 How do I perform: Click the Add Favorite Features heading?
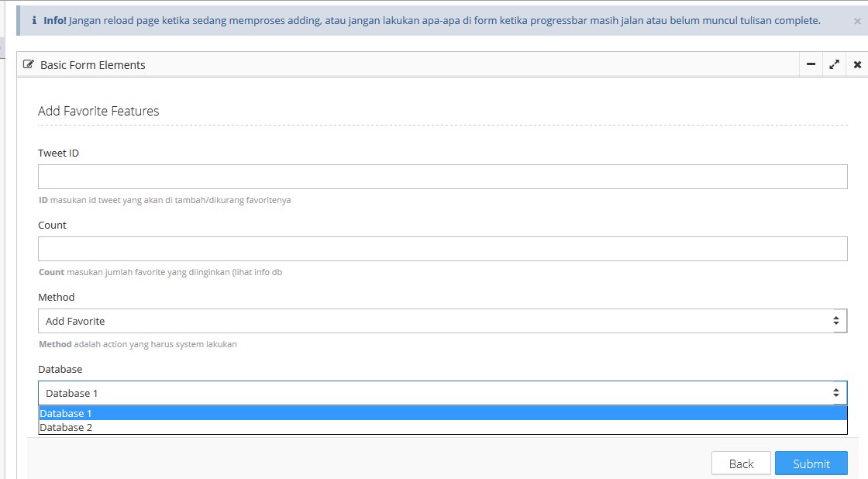(x=98, y=111)
